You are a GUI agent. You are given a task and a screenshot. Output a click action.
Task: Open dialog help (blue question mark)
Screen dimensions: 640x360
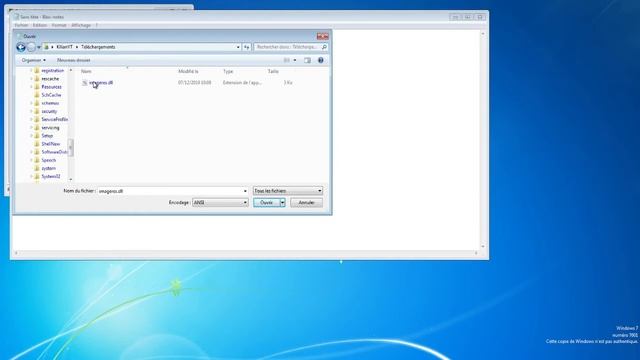click(x=321, y=60)
